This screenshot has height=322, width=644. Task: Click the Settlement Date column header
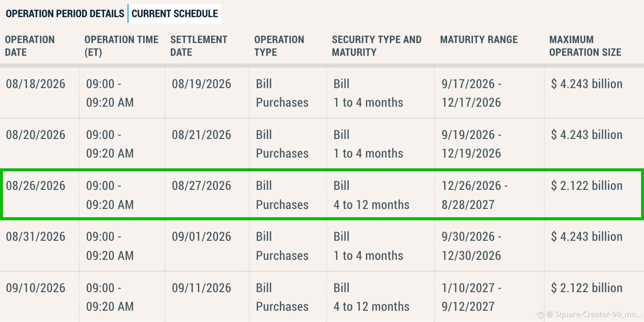click(x=199, y=46)
